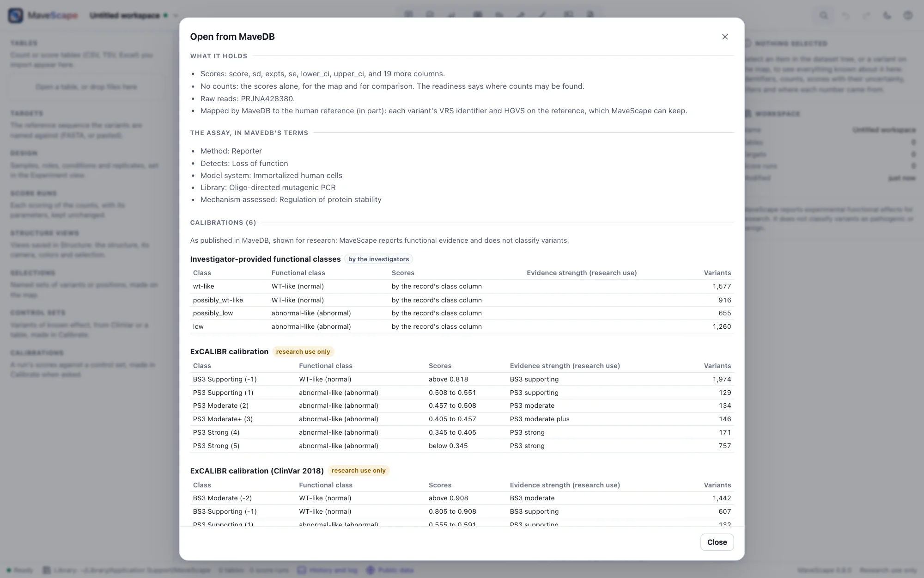The image size is (924, 578).
Task: Click the score range '0.457 to 0.508'
Action: tap(452, 406)
